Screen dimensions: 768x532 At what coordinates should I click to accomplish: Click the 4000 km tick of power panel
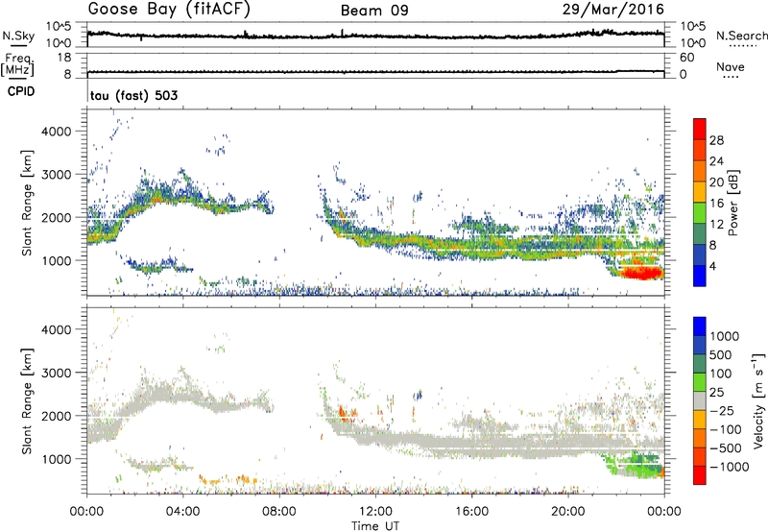(x=57, y=132)
